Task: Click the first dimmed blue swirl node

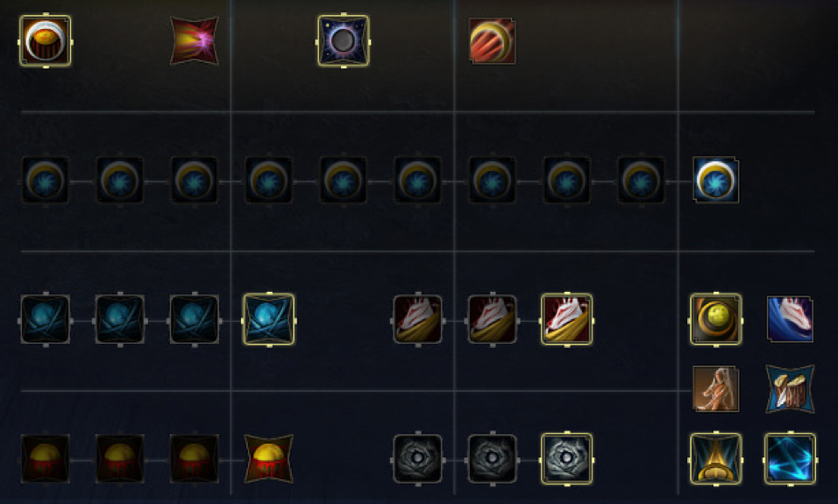Action: coord(46,180)
